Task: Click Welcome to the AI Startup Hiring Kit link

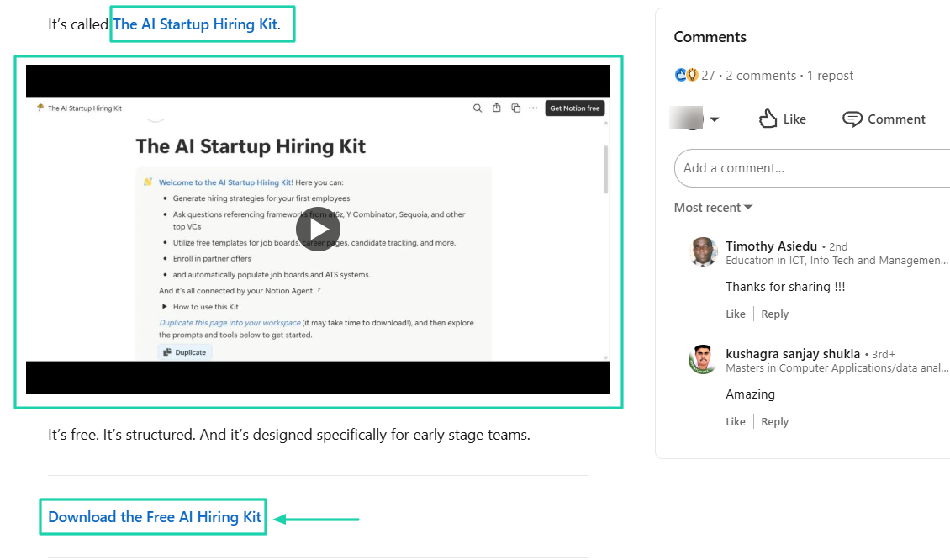Action: [225, 182]
